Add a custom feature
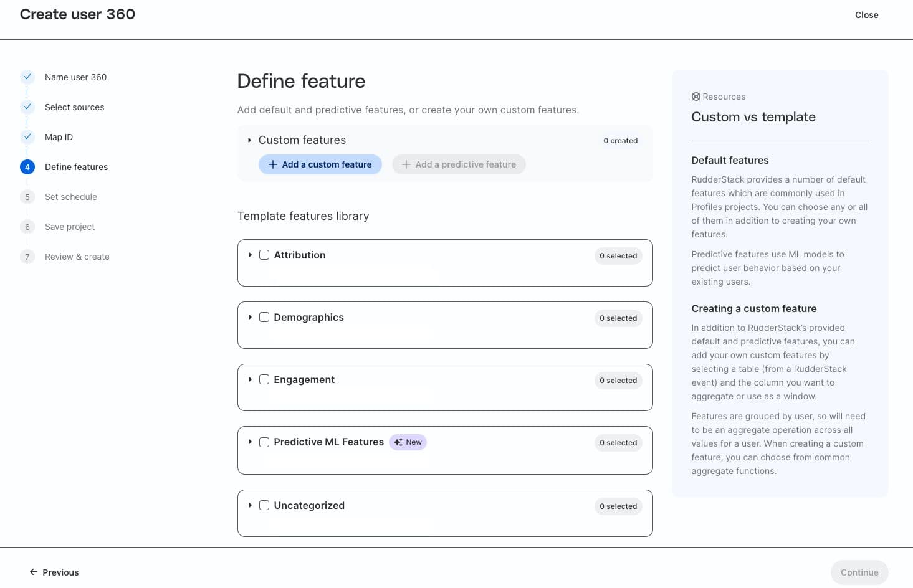The width and height of the screenshot is (913, 588). 320,164
